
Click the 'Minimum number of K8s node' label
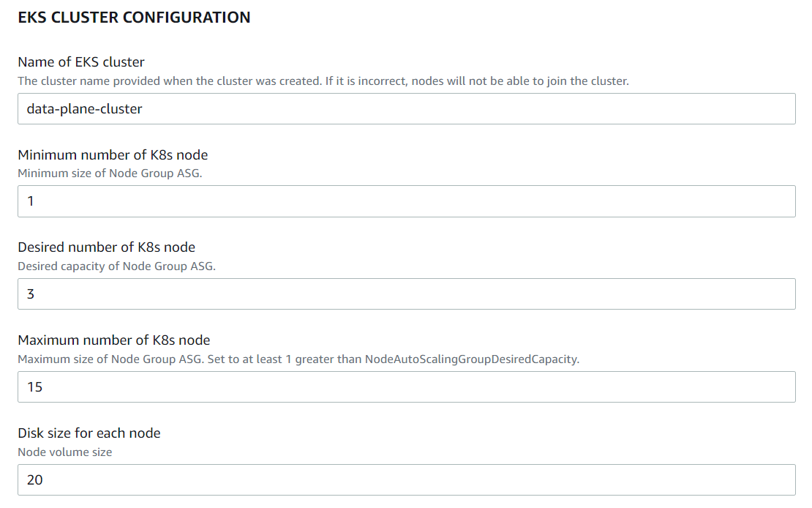[x=113, y=155]
